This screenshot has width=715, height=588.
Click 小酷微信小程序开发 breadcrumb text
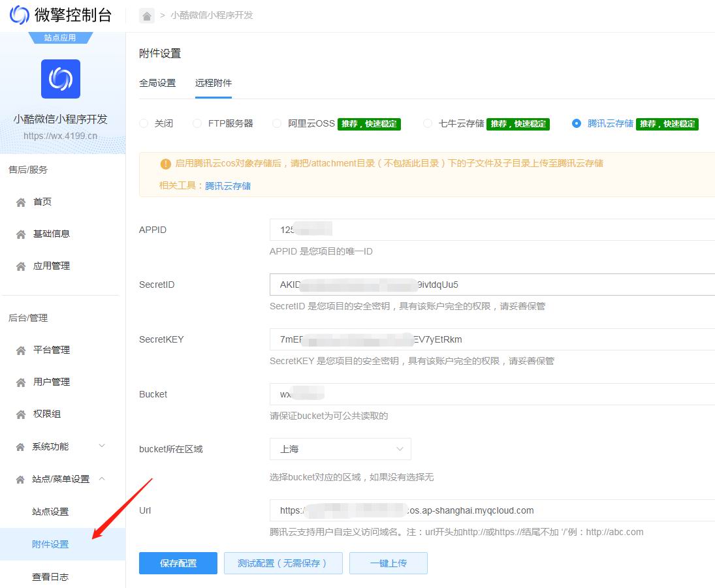click(x=212, y=16)
